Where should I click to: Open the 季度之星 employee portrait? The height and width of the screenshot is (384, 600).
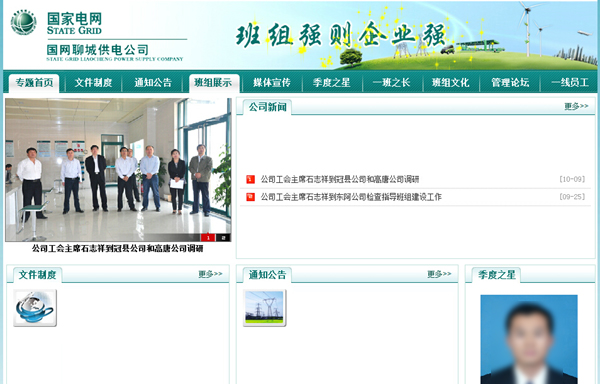click(x=529, y=339)
